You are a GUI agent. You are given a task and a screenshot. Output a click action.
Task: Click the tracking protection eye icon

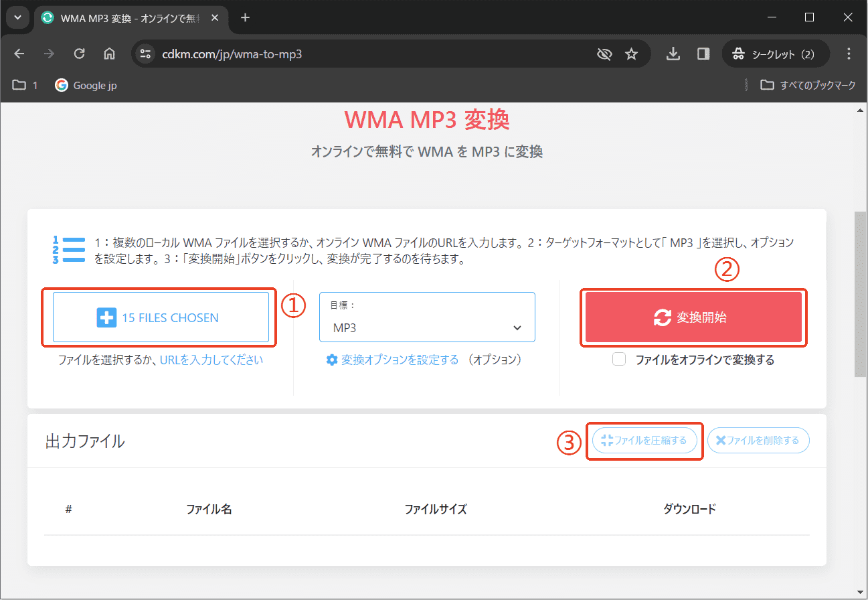[x=604, y=54]
